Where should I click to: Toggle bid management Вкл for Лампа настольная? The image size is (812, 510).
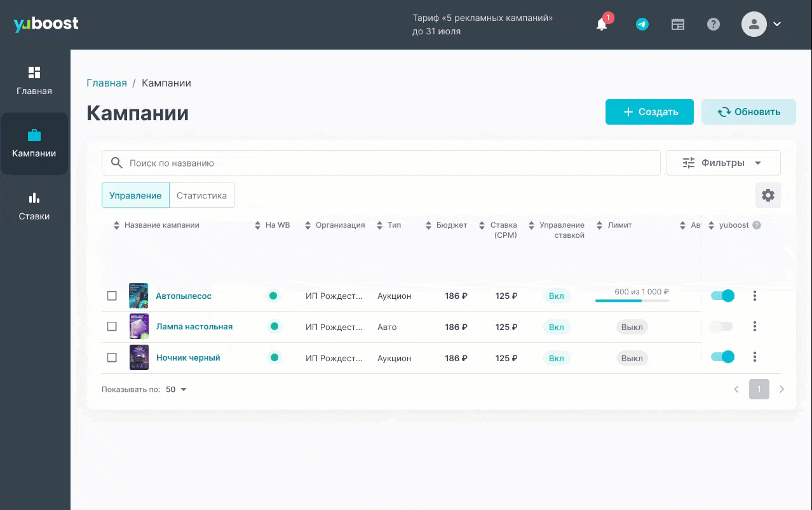click(x=556, y=327)
